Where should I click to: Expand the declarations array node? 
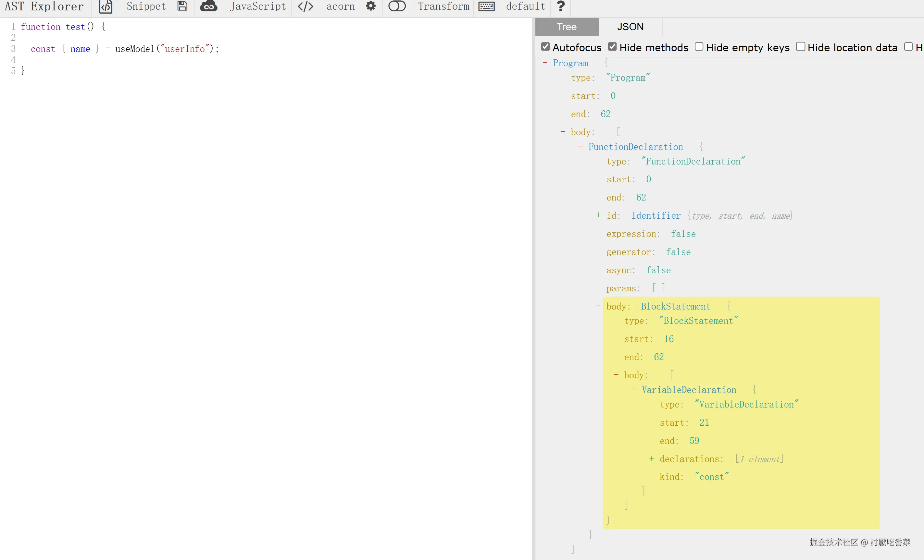pyautogui.click(x=651, y=458)
